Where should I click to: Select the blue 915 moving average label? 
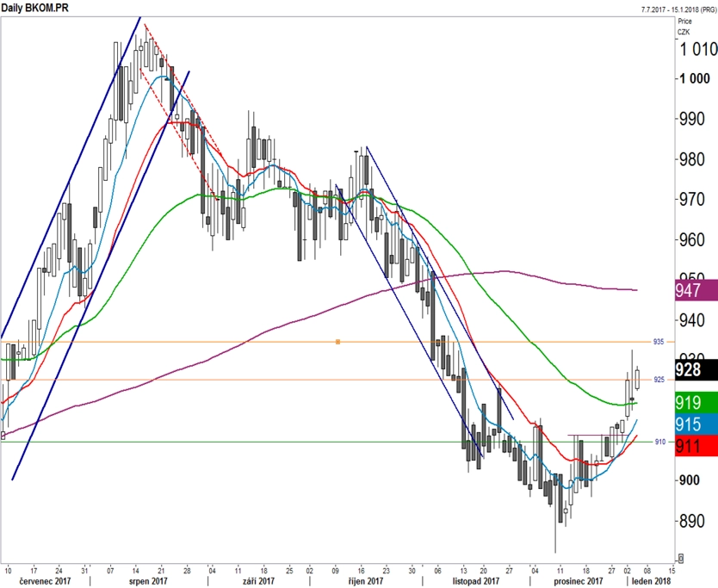696,424
